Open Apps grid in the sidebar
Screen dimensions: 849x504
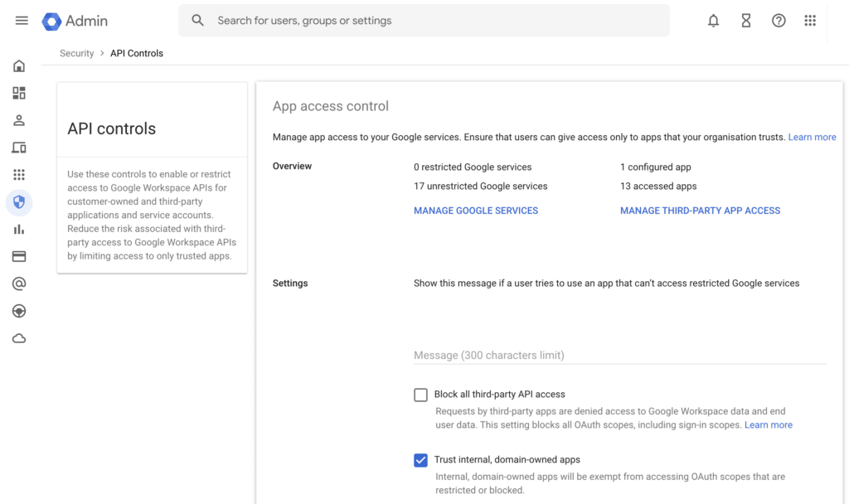pos(19,174)
